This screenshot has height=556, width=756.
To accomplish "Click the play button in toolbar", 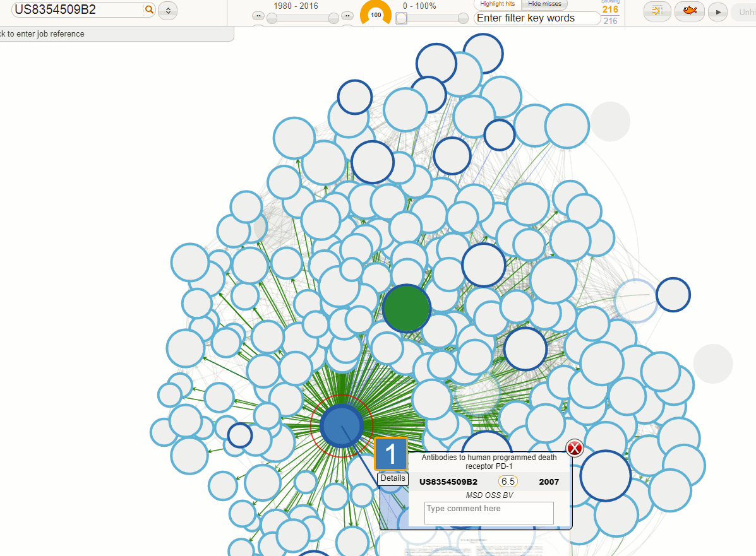I will pos(718,11).
